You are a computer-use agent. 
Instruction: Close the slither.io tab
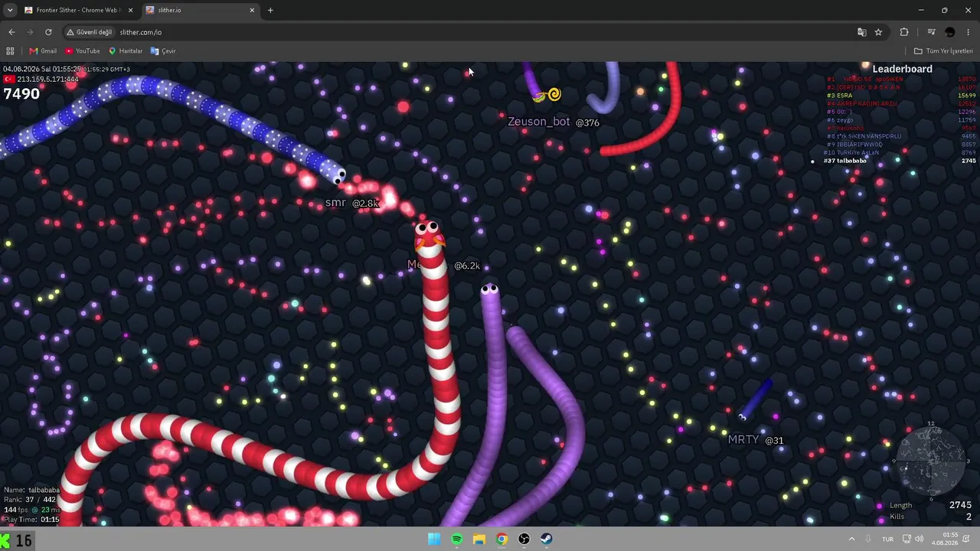pyautogui.click(x=252, y=10)
